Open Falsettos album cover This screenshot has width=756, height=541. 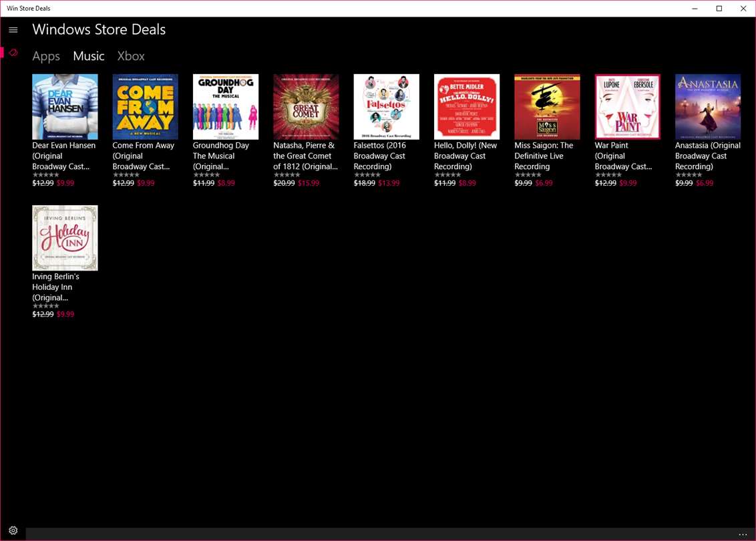click(386, 107)
